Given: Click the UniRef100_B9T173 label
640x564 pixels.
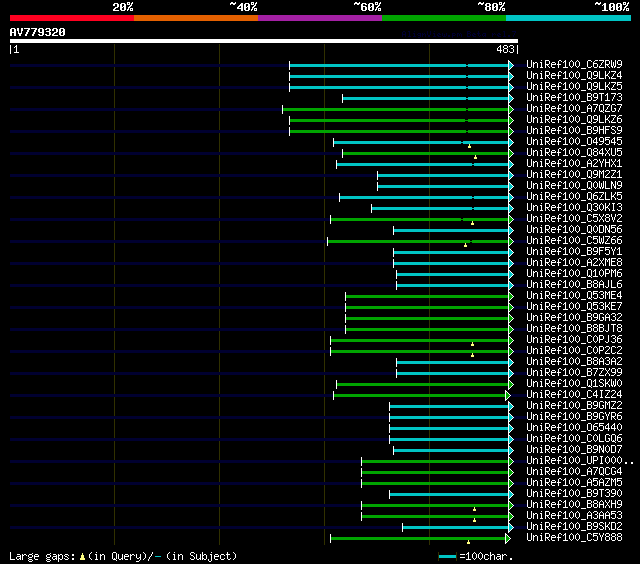Looking at the screenshot, I should tap(574, 98).
